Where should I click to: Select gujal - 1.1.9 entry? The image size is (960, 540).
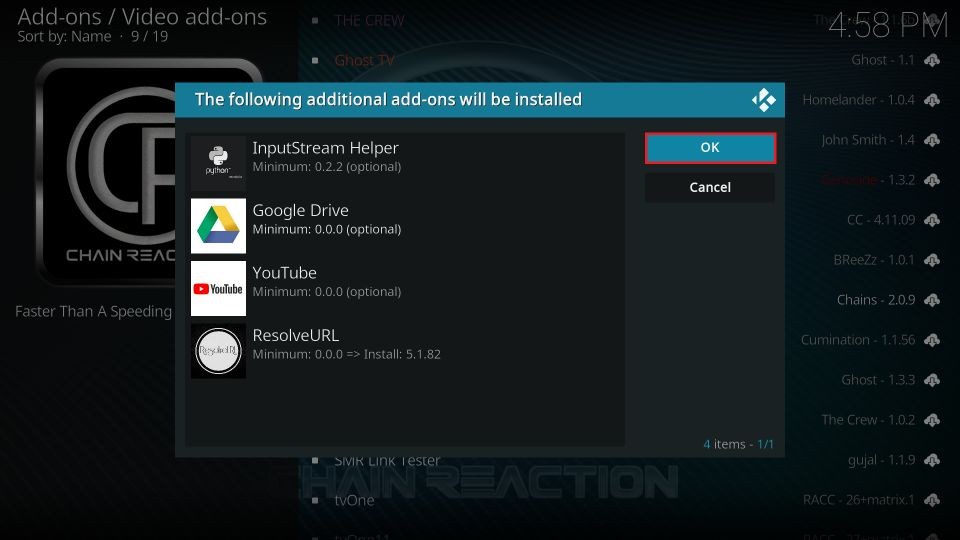pyautogui.click(x=882, y=460)
